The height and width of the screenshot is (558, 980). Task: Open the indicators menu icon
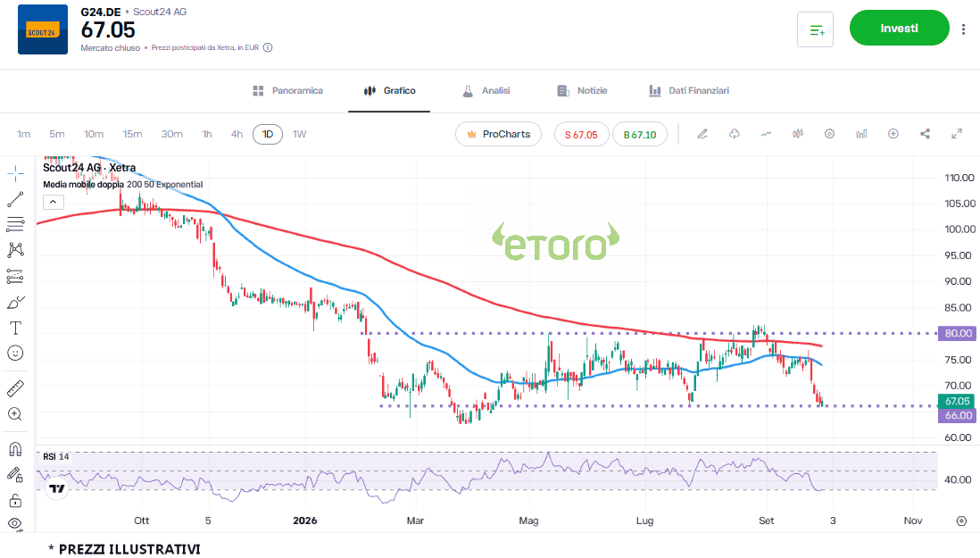[x=861, y=134]
